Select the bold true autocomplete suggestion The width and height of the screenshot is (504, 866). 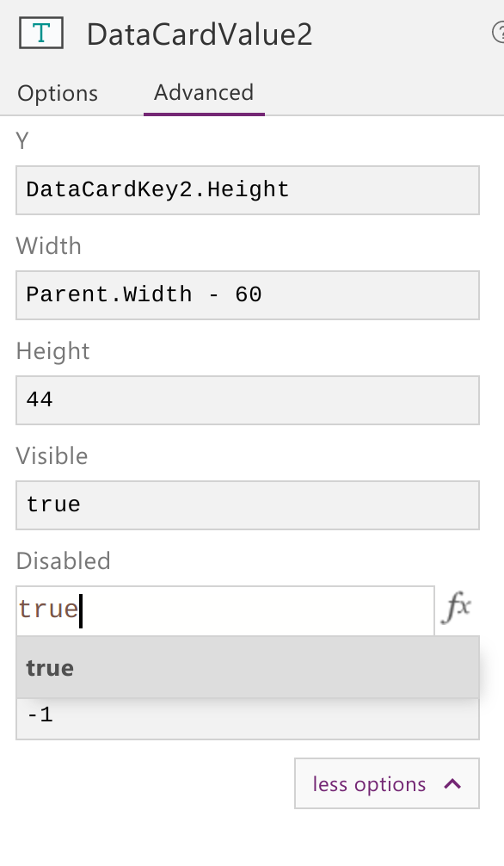(x=248, y=667)
